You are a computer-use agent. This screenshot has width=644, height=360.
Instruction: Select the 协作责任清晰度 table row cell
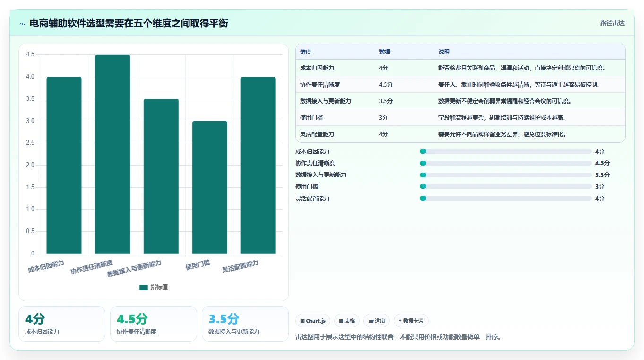320,85
